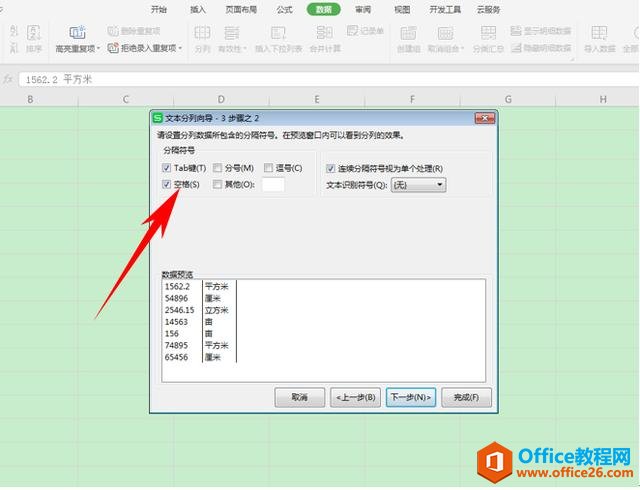Click the preview value 54896
640x490 pixels.
[176, 298]
